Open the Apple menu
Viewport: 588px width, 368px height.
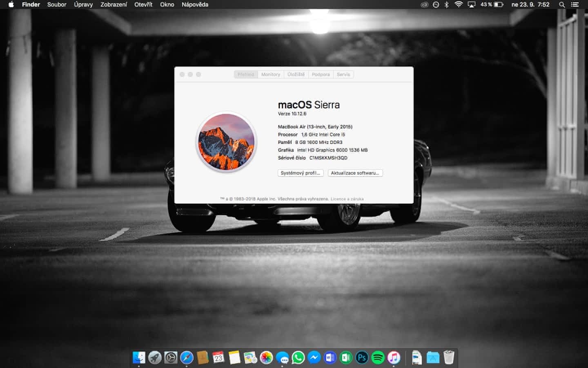[11, 4]
